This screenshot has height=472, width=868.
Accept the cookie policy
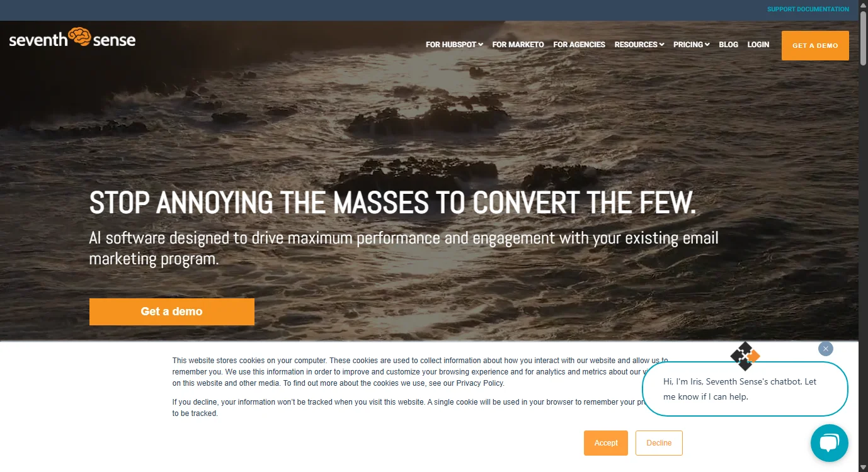606,443
